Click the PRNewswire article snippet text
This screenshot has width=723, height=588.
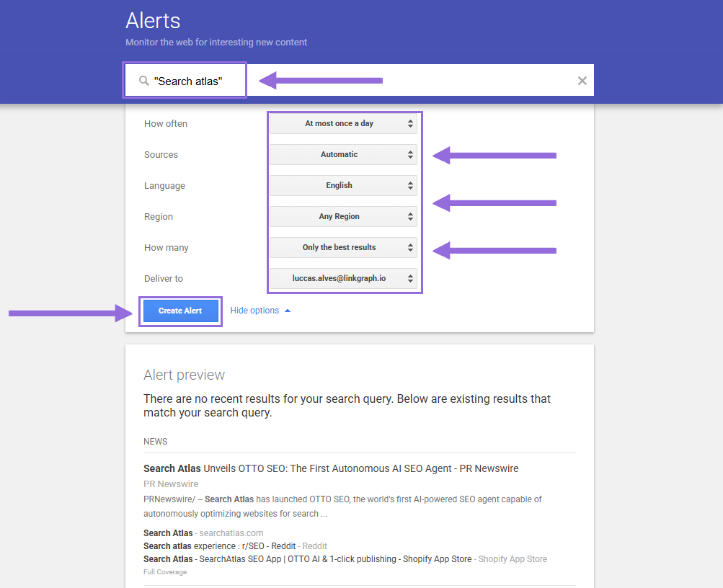coord(342,507)
